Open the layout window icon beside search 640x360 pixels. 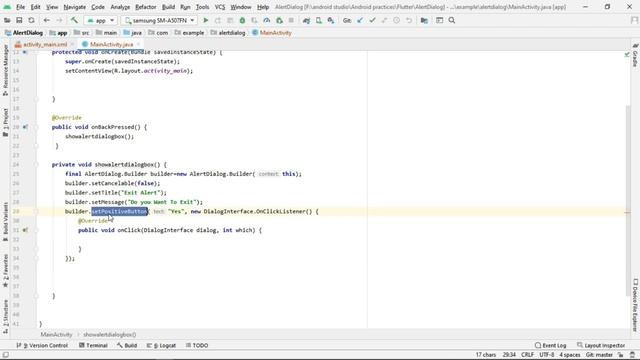pyautogui.click(x=440, y=20)
